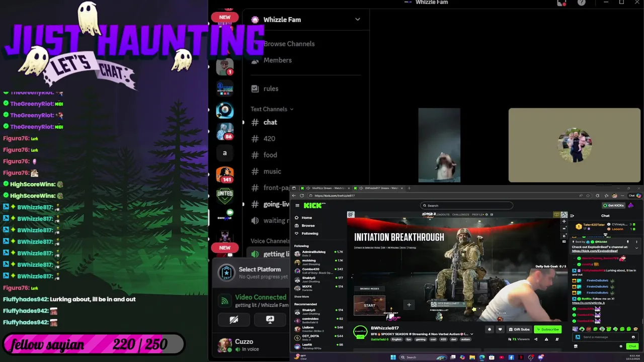Toggle follow heart for BWhizzle817
This screenshot has width=644, height=362.
(500, 329)
